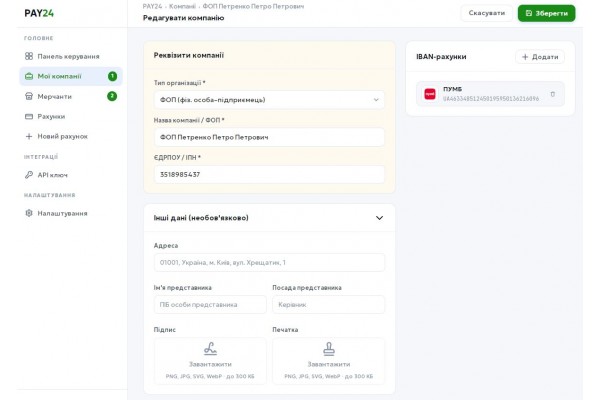Open API ключ integration page
This screenshot has width=600, height=400.
[52, 175]
